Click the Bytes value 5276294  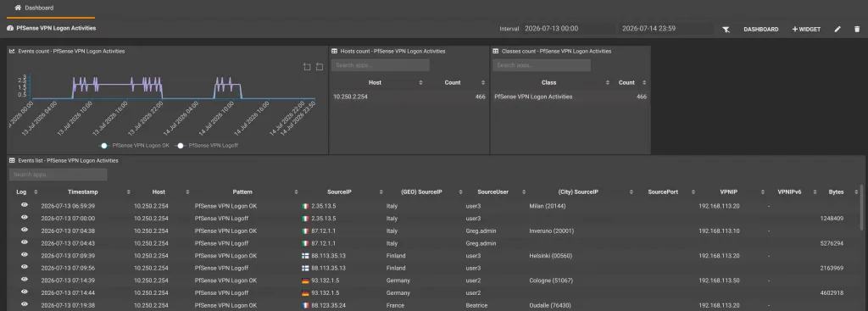(832, 243)
